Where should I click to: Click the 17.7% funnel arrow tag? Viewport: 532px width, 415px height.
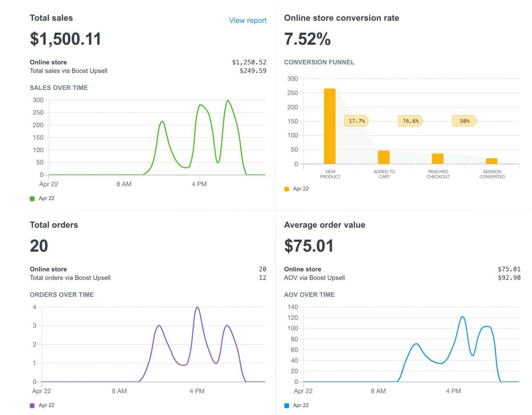356,121
